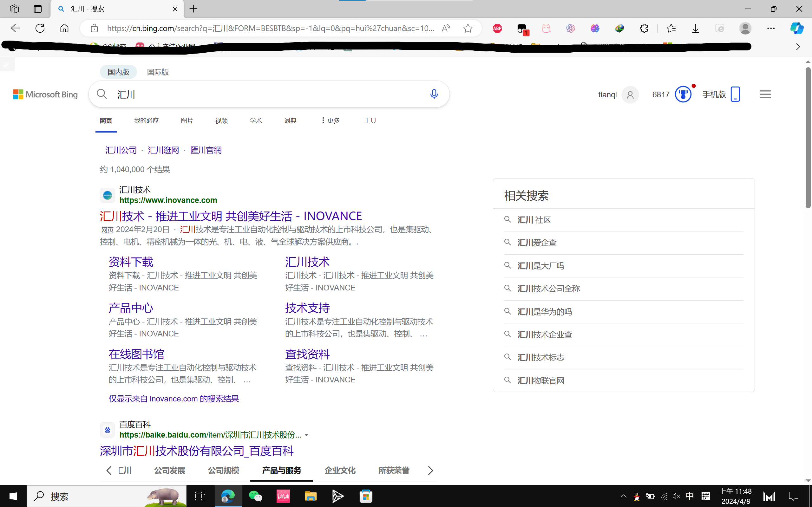Click the Read aloud icon in the address bar
Screen dimensions: 812x507
point(446,29)
